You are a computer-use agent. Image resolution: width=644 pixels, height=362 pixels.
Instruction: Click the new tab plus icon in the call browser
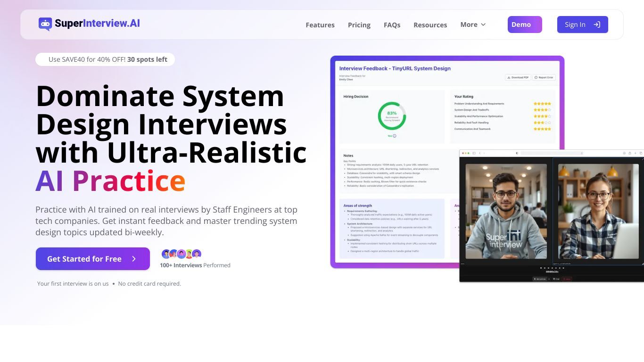[x=636, y=153]
